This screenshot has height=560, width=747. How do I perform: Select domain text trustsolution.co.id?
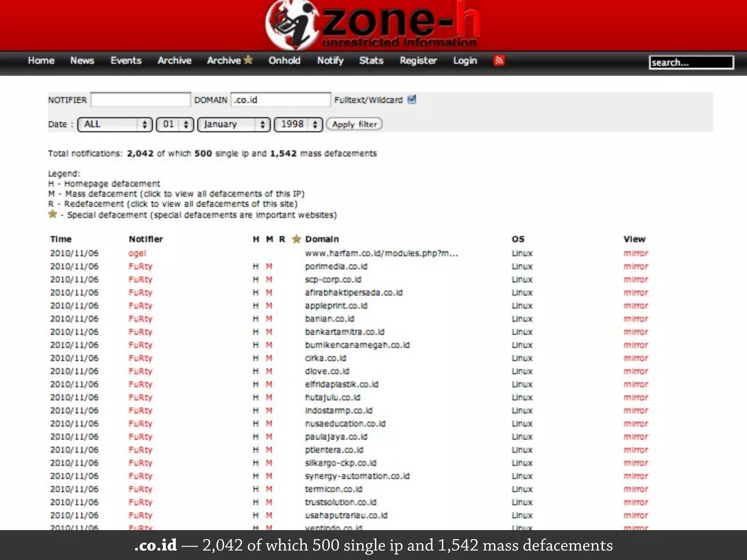pyautogui.click(x=341, y=502)
